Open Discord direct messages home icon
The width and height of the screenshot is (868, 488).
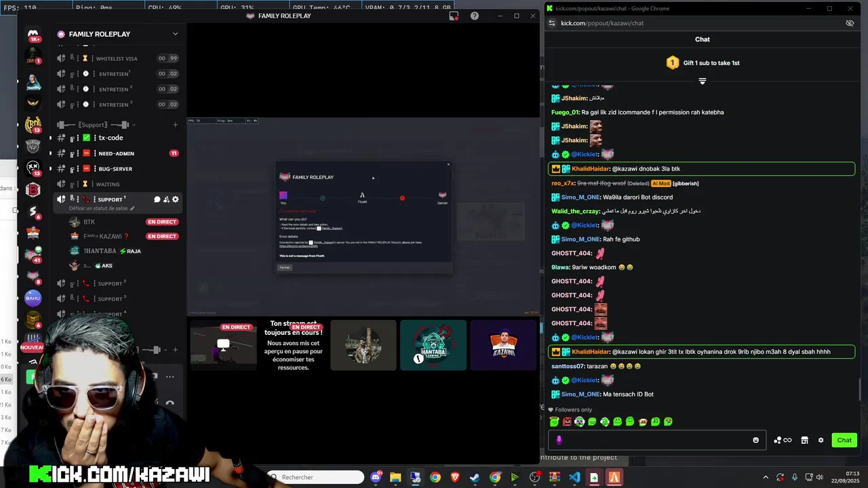[33, 34]
